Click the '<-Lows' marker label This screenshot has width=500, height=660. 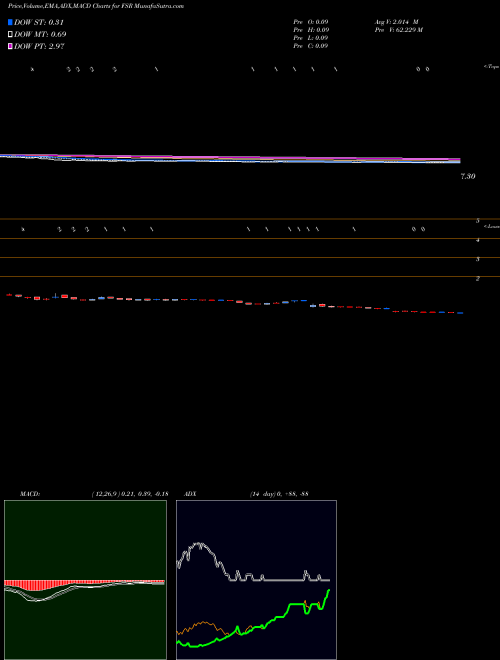coord(492,226)
